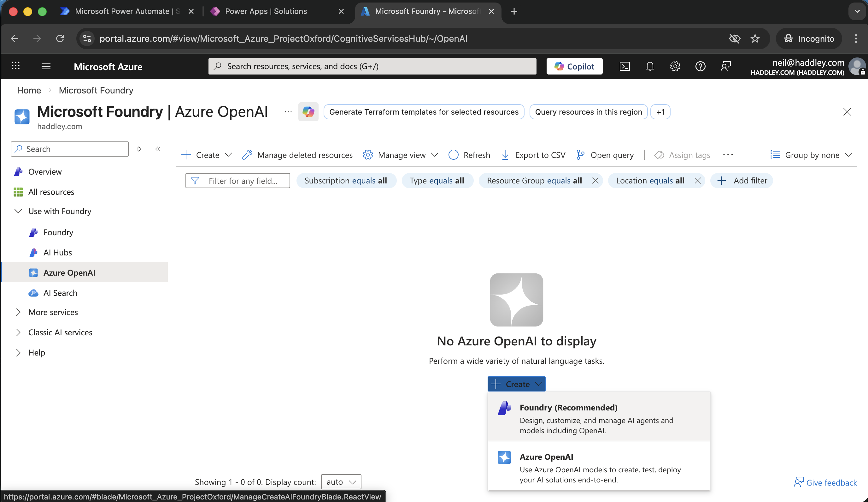Open the Notifications bell
This screenshot has height=502, width=868.
click(650, 66)
